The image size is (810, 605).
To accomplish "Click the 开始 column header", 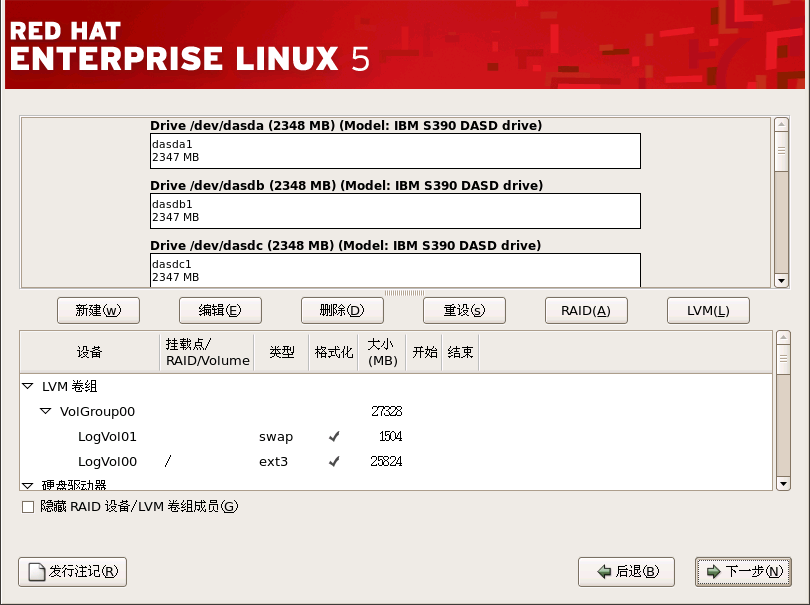I will click(x=424, y=352).
